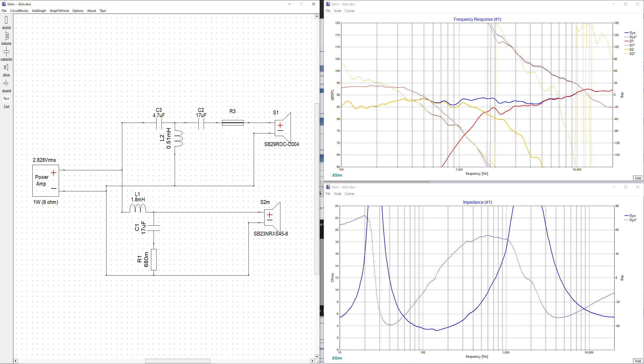The image size is (644, 364).
Task: Click the SB23NRXS45-8 driver name label
Action: click(x=271, y=234)
